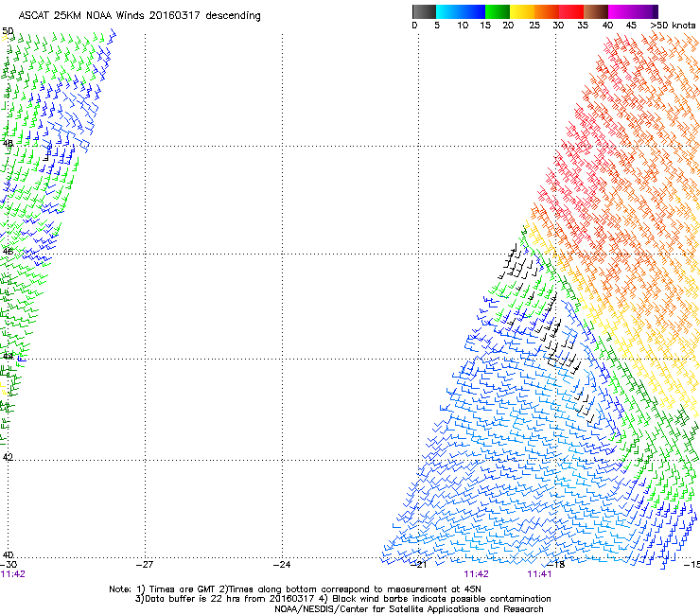The image size is (700, 615).
Task: Click the cyan 5-10 knots color bar segment
Action: coord(448,11)
